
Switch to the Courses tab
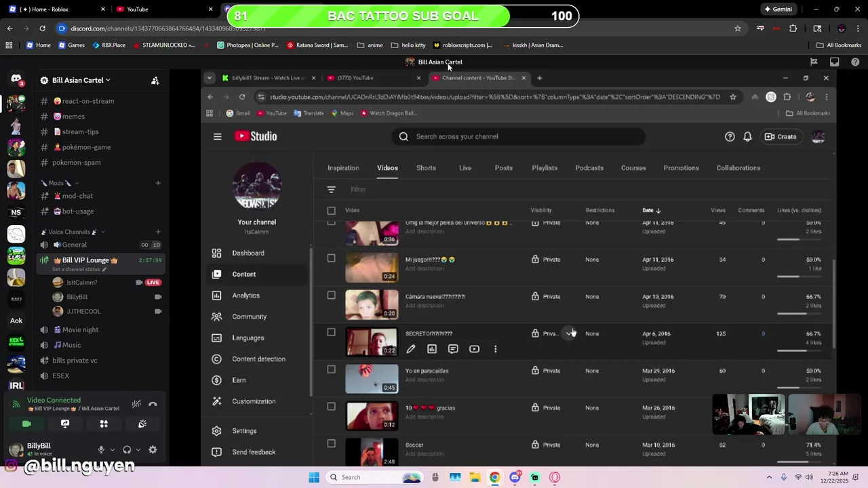point(633,167)
